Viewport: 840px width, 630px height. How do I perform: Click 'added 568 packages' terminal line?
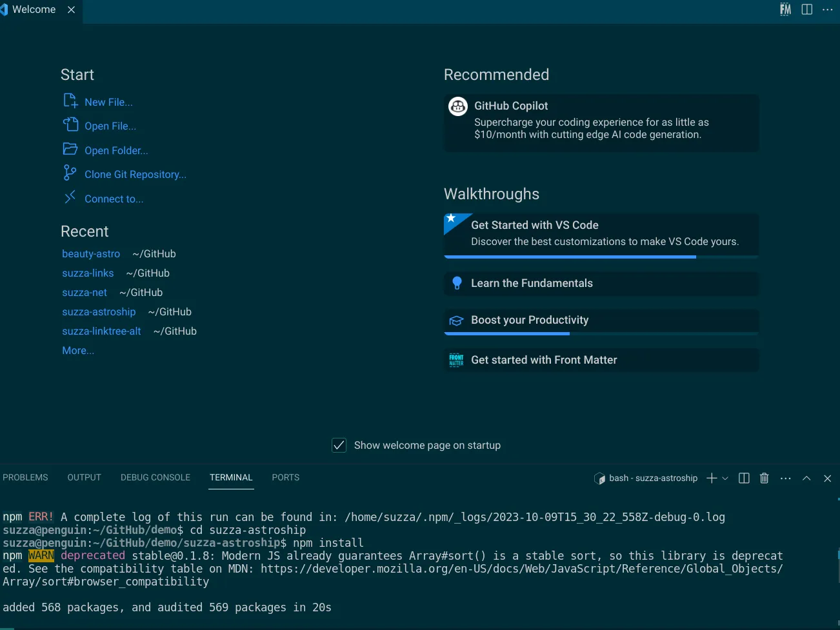tap(167, 607)
